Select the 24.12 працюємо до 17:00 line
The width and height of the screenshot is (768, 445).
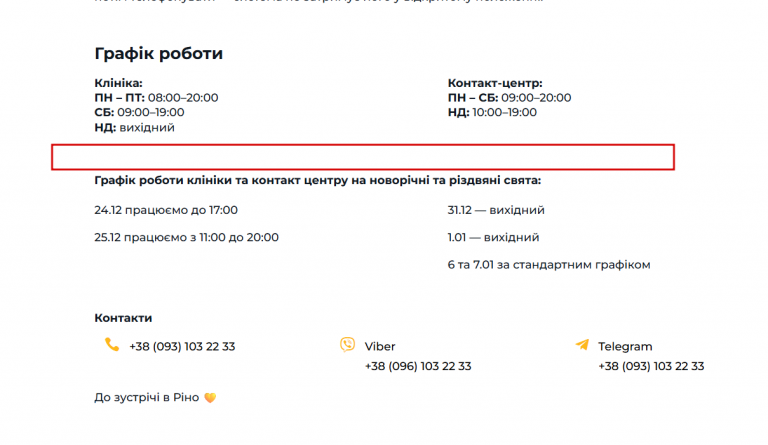point(166,210)
